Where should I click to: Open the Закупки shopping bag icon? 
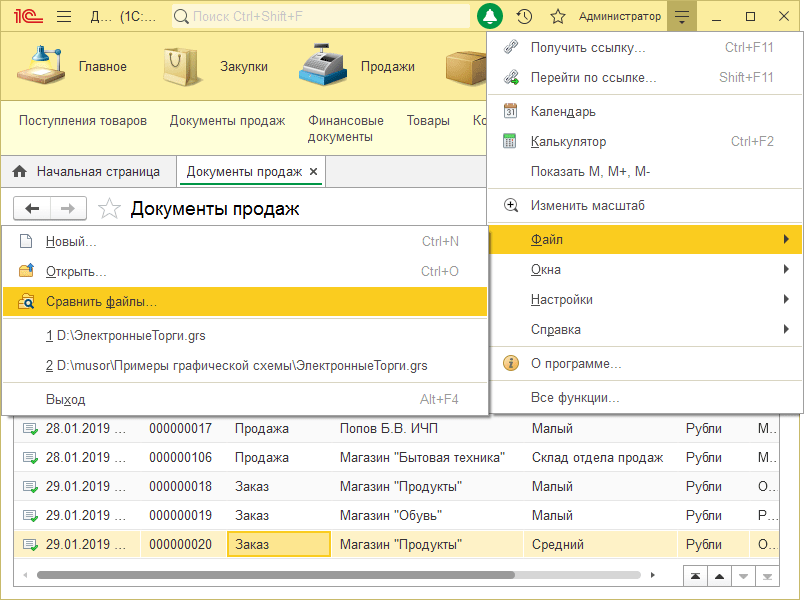pos(181,66)
